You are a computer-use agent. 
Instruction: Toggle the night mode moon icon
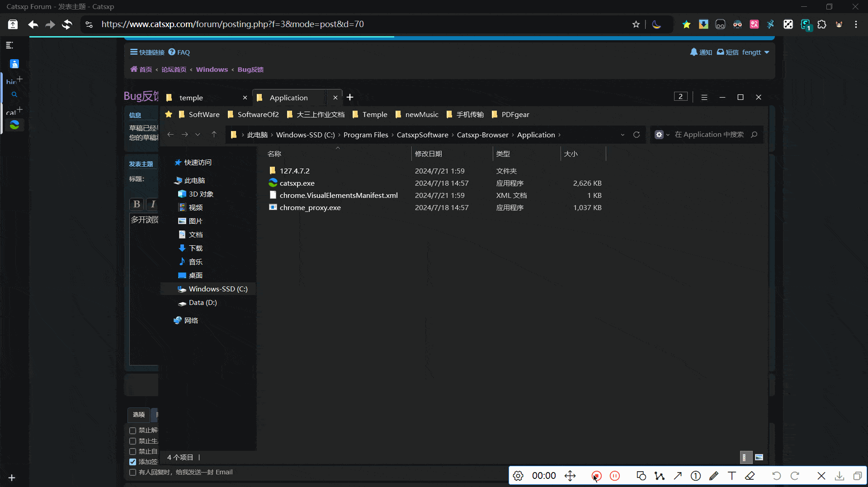(x=656, y=24)
